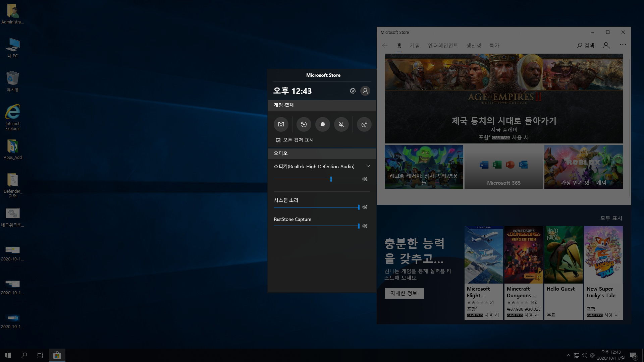Open the 엔터테인먼트 tab in Store
This screenshot has width=644, height=362.
coord(443,46)
